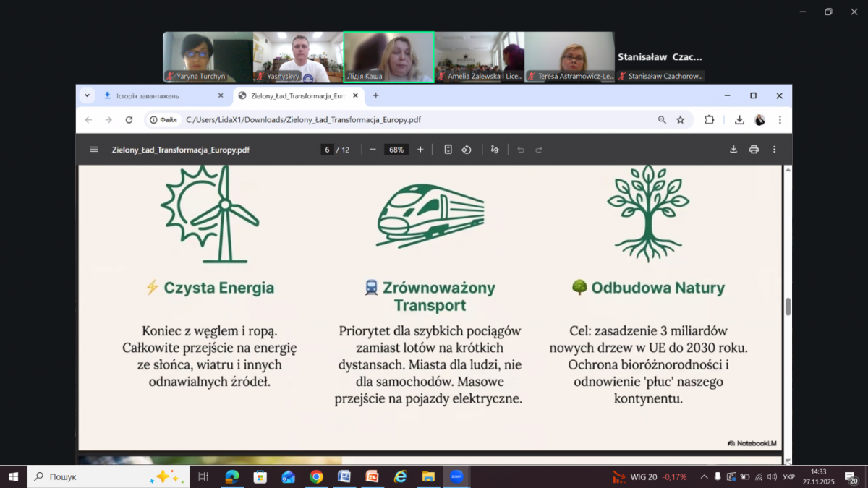Click the PDF zoom out minus button
Viewport: 868px width, 488px height.
pyautogui.click(x=373, y=150)
